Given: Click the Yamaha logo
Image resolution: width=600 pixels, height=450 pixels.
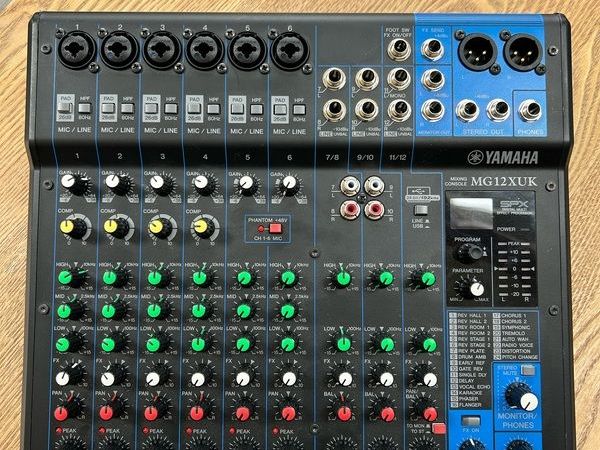Looking at the screenshot, I should 503,157.
